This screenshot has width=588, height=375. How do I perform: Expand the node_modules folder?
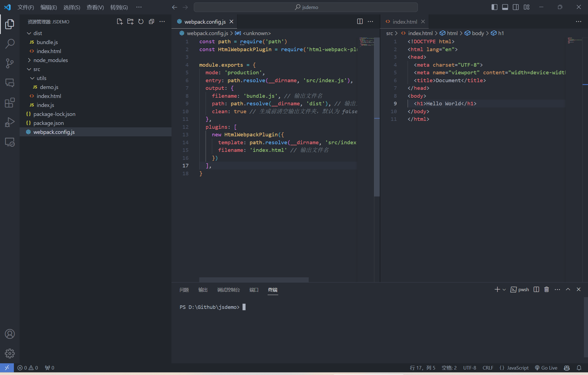point(50,60)
